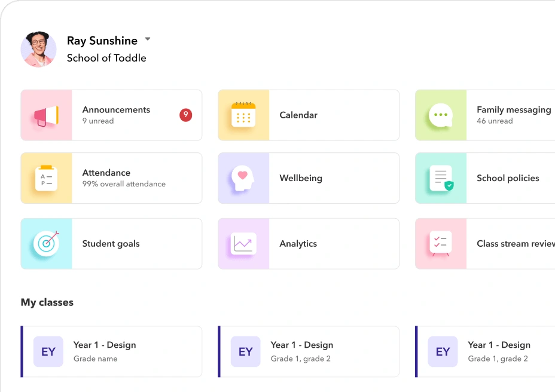
Task: Click Ray Sunshine's profile photo
Action: [x=38, y=48]
